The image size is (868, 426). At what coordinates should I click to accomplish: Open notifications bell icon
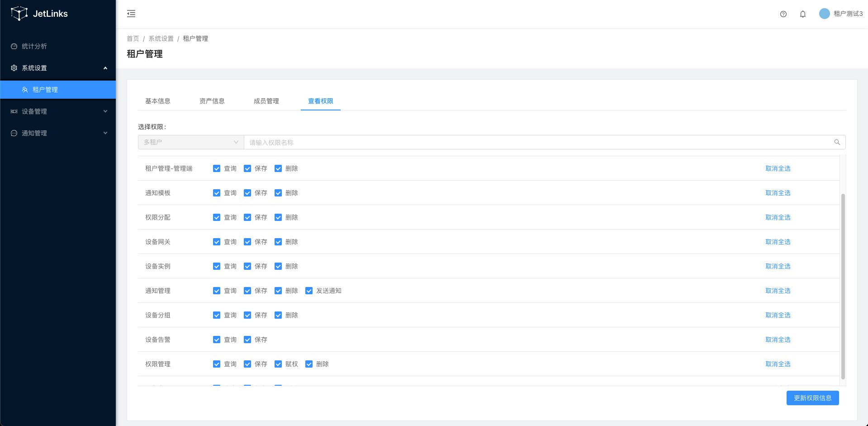[x=803, y=14]
